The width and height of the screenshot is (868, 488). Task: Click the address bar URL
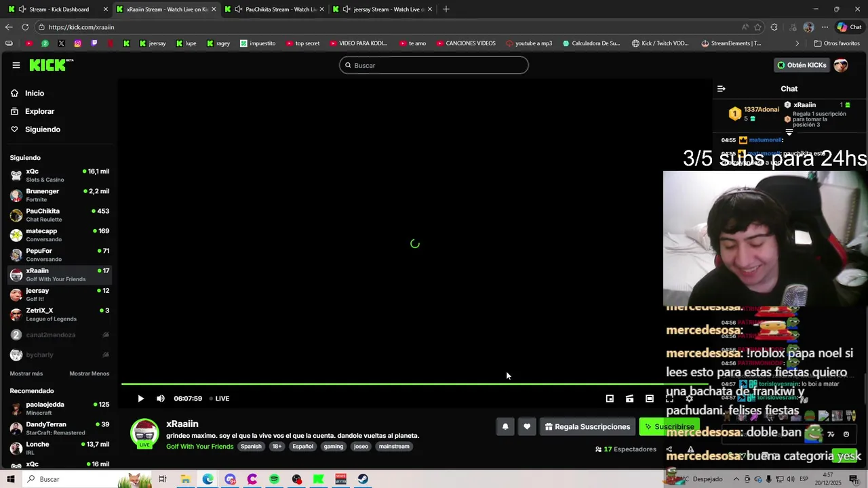coord(81,27)
